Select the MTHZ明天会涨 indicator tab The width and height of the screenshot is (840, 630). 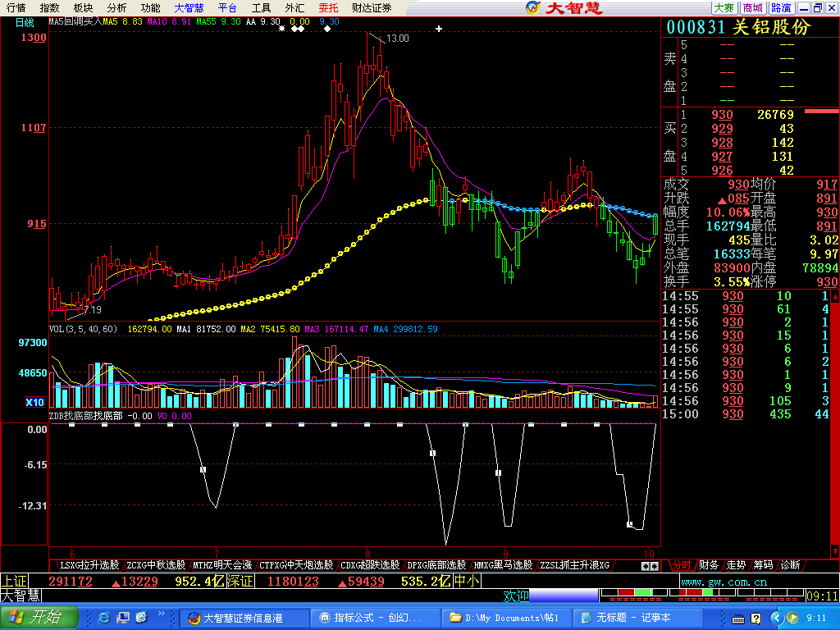(222, 564)
